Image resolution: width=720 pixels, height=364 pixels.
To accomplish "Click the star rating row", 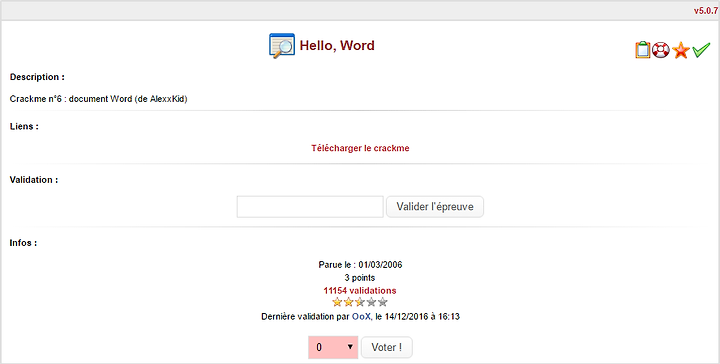I will point(360,302).
